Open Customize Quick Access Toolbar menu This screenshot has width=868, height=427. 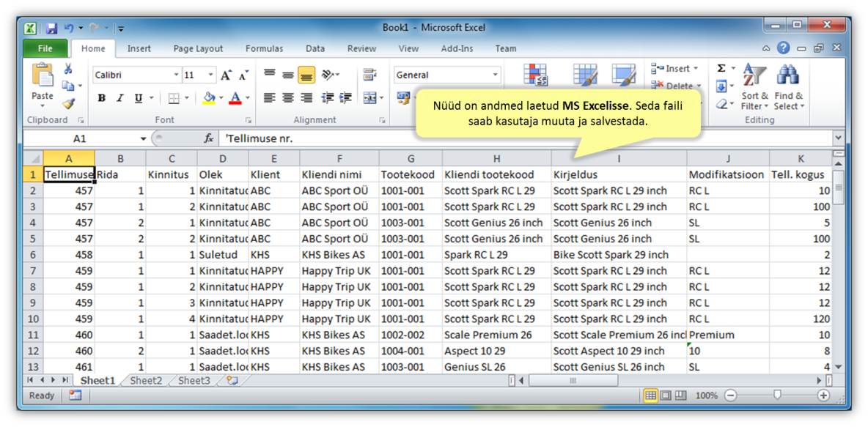click(121, 29)
